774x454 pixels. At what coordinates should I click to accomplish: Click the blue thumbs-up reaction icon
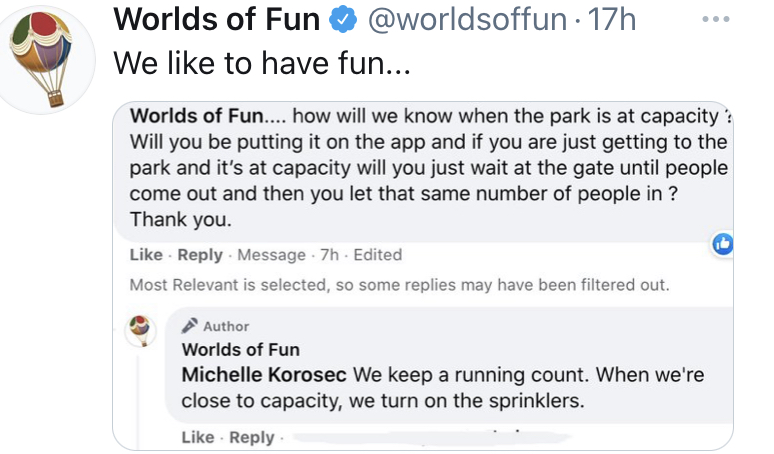point(721,243)
